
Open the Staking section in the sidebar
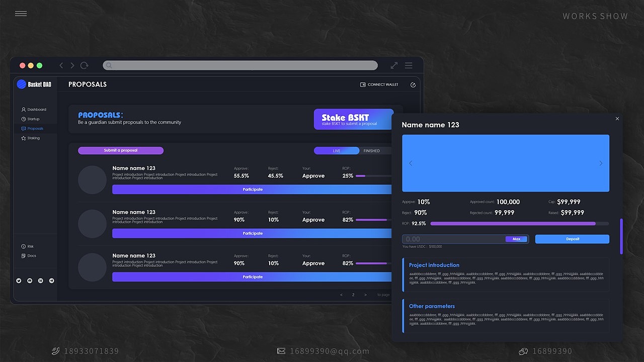pyautogui.click(x=34, y=138)
